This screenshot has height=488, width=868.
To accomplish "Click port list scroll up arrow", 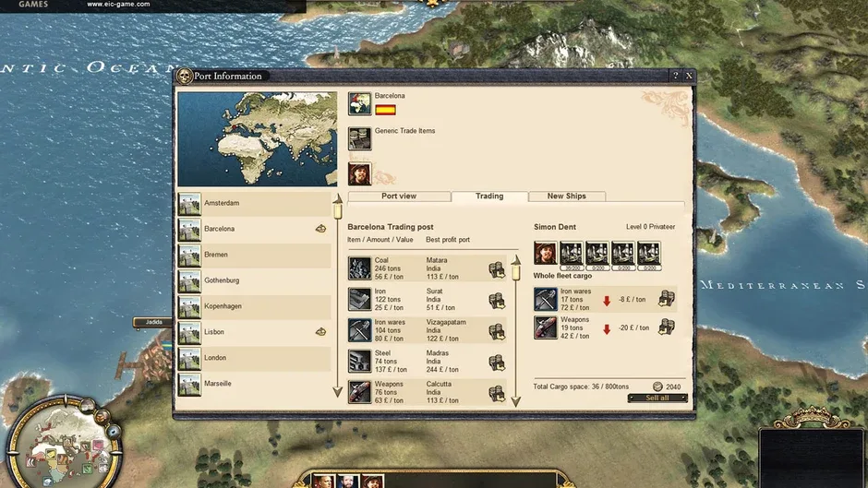I will pyautogui.click(x=338, y=197).
